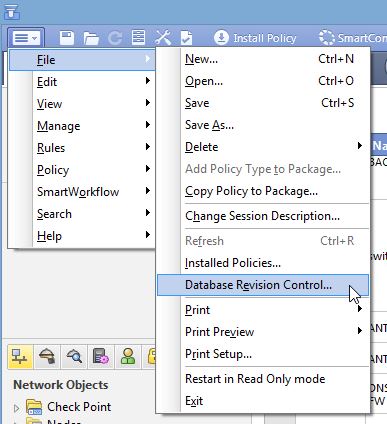
Task: Choose Open... from the File submenu
Action: (x=263, y=81)
